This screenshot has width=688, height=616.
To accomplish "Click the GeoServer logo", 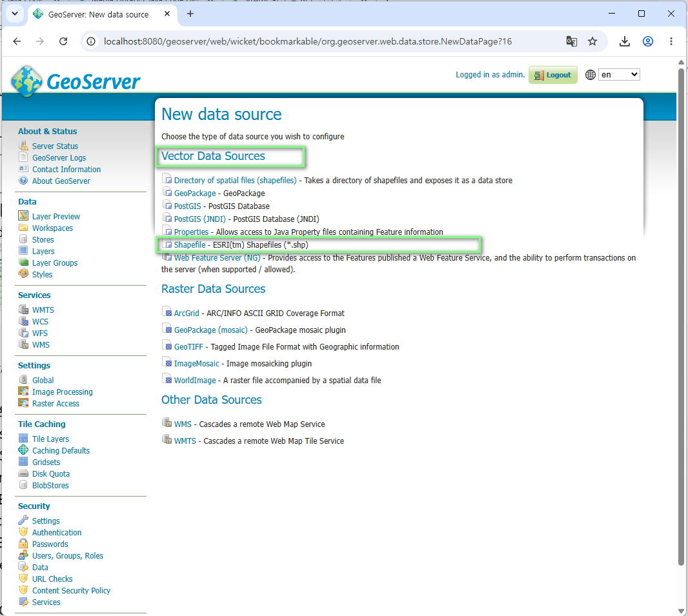I will tap(76, 81).
